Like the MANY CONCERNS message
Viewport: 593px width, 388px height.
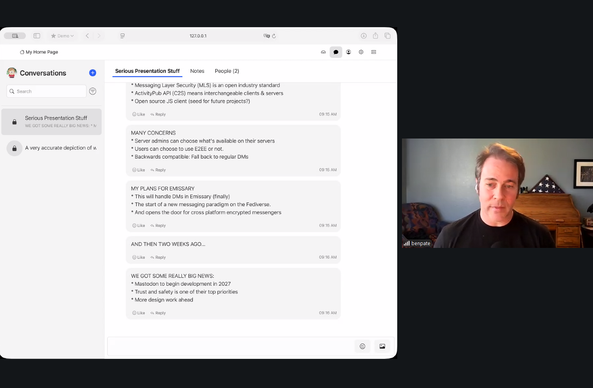tap(139, 170)
